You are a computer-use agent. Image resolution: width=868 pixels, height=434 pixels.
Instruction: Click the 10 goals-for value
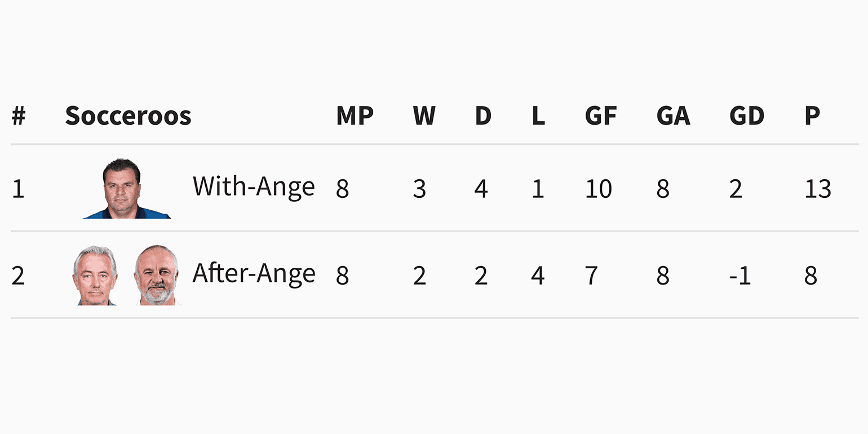[x=598, y=189]
